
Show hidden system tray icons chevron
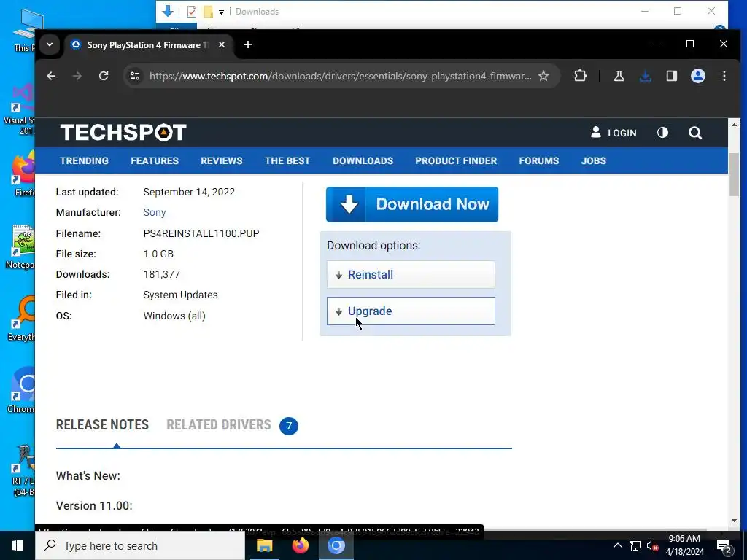pos(617,545)
